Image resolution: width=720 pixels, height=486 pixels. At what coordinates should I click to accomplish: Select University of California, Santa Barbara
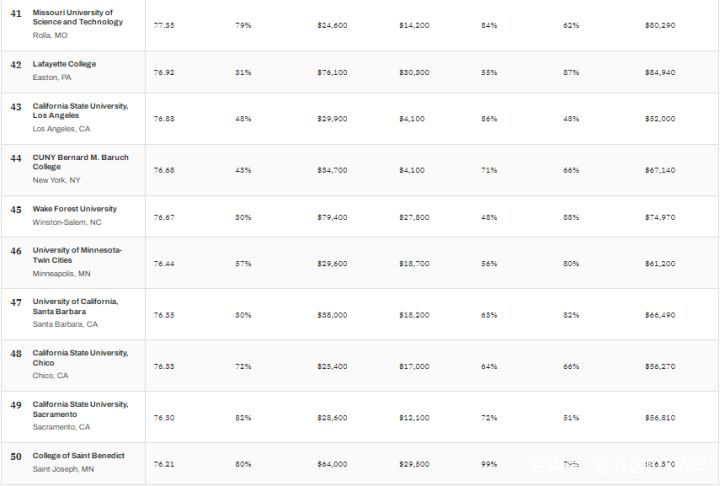click(75, 306)
